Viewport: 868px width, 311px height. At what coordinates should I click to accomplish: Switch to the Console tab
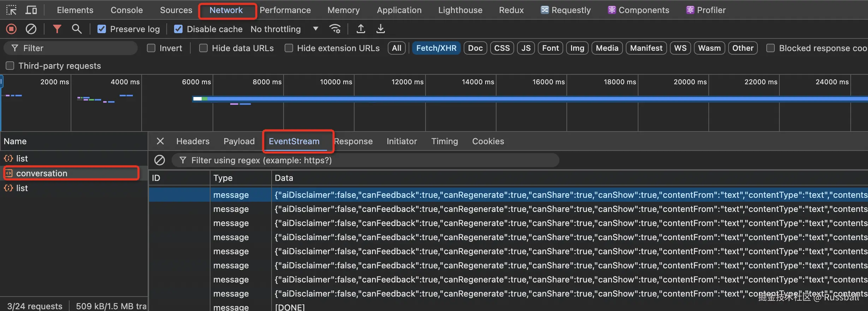(x=127, y=10)
